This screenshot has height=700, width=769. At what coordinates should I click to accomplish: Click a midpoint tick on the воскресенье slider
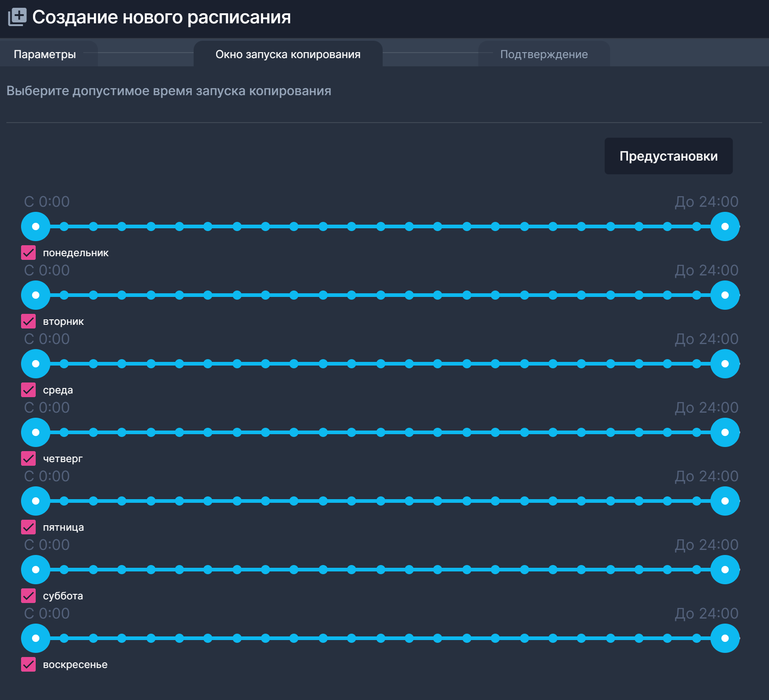[380, 639]
